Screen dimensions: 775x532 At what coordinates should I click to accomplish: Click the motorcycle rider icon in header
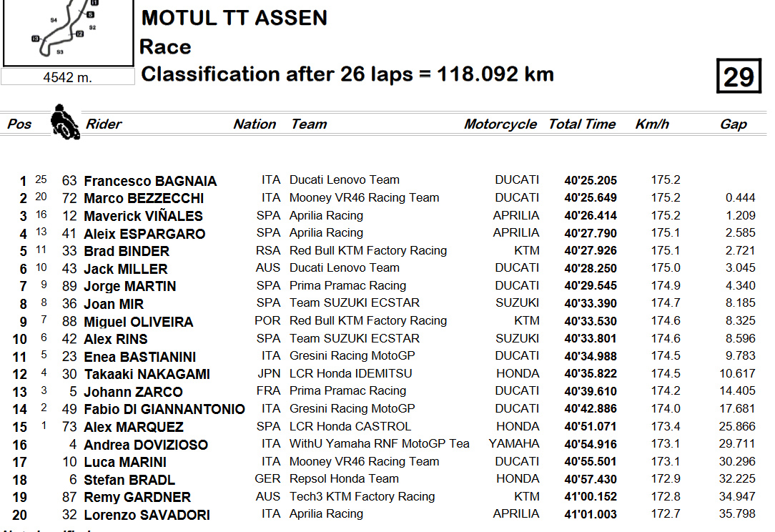[65, 122]
